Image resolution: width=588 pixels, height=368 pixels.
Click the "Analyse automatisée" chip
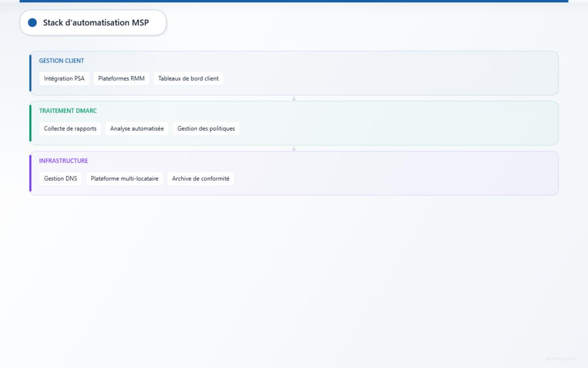[x=137, y=128]
